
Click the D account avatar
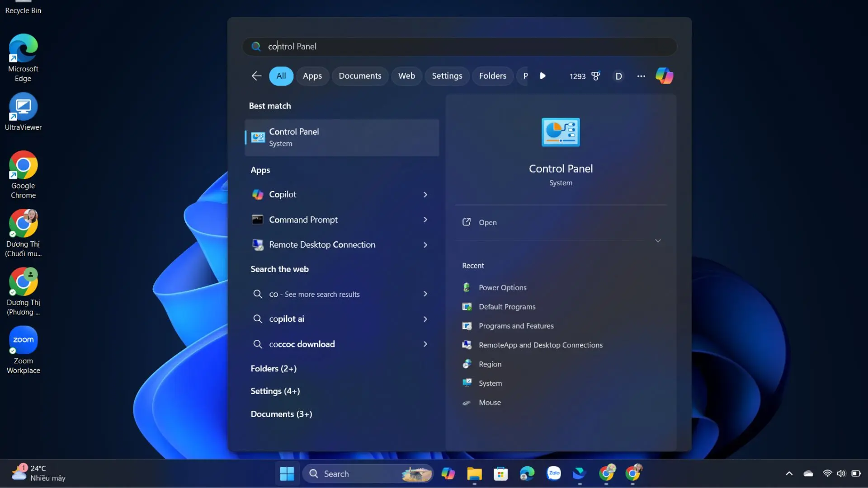pyautogui.click(x=618, y=76)
